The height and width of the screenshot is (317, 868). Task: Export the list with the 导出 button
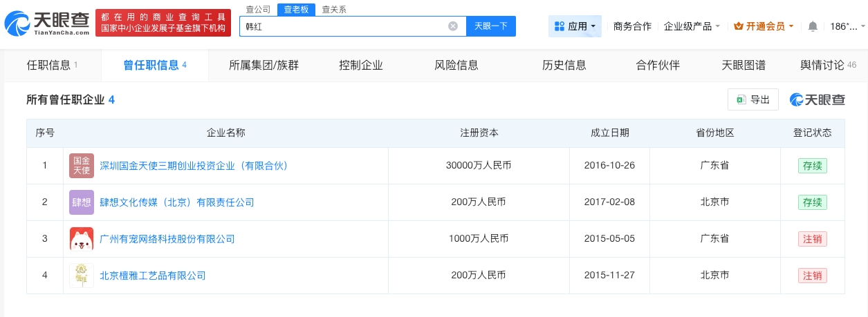pos(753,99)
